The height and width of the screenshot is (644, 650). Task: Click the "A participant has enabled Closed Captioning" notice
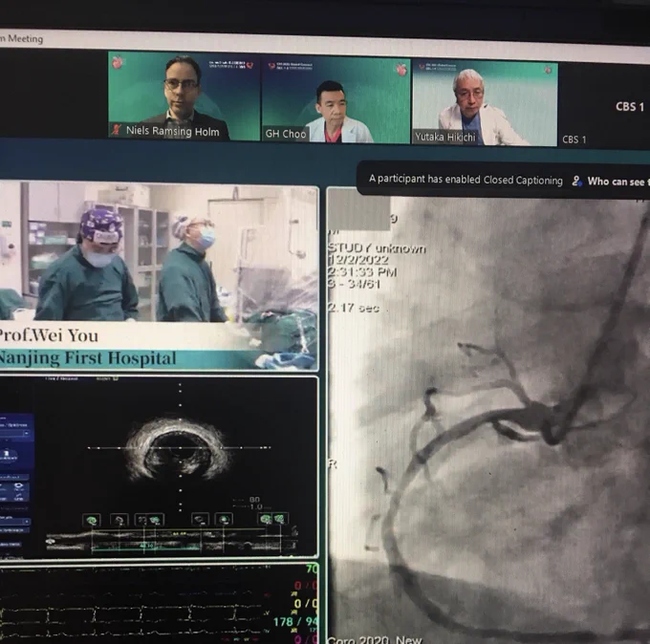pyautogui.click(x=466, y=180)
